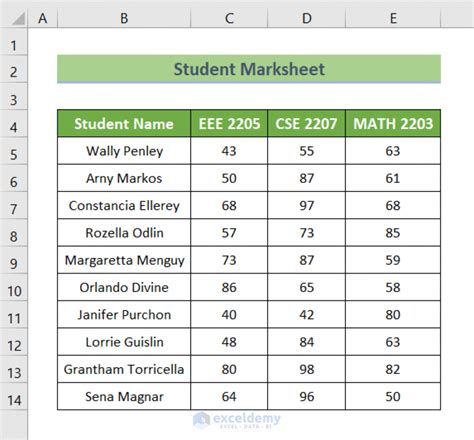Select column D header
This screenshot has width=474, height=440.
[x=306, y=18]
